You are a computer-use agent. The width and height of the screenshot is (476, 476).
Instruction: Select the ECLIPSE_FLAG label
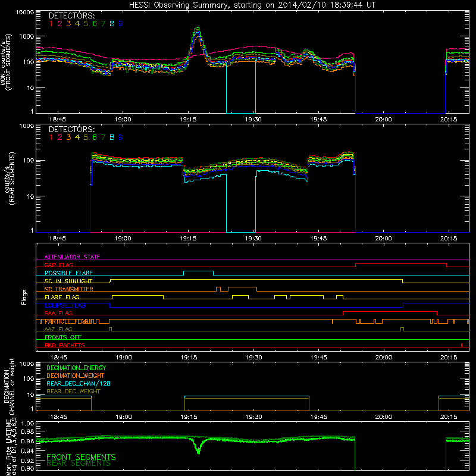click(65, 305)
